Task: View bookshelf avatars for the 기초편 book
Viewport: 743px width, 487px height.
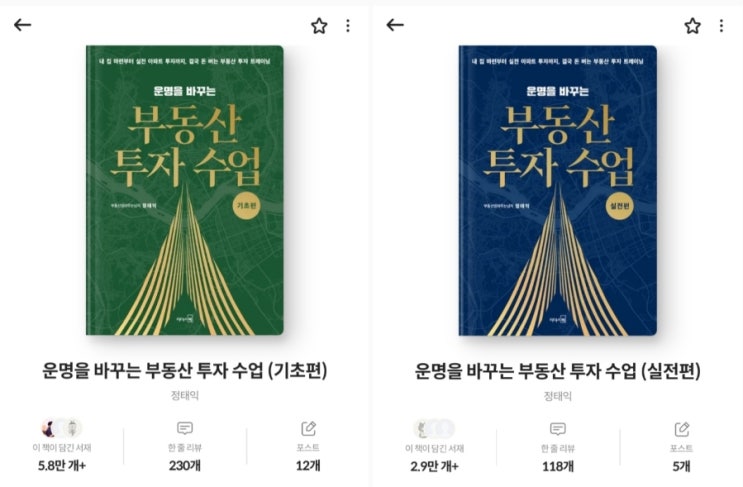Action: click(62, 428)
